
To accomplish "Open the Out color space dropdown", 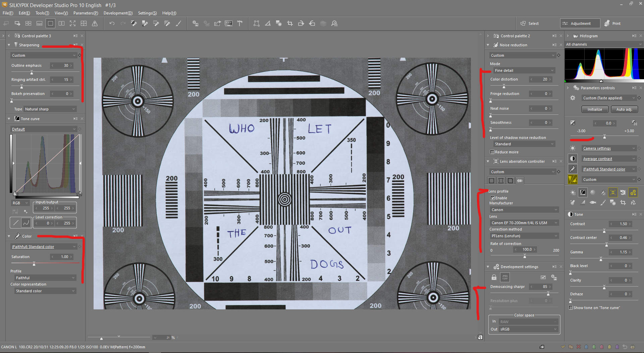I will point(528,329).
